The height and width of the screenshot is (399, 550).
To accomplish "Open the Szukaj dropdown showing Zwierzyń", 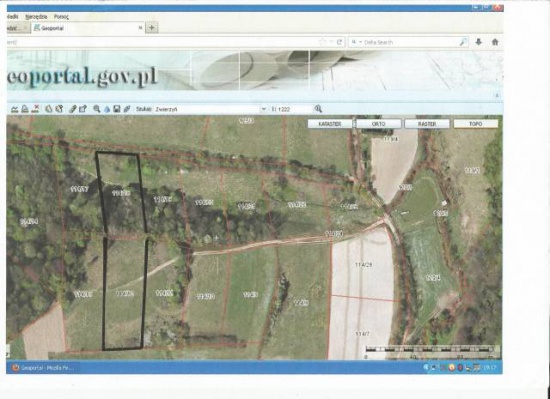I will (264, 109).
